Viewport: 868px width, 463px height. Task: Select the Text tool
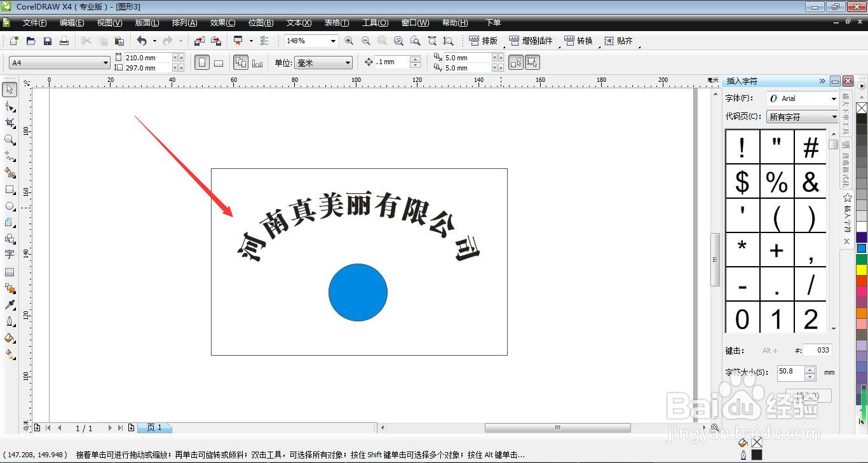pos(10,255)
